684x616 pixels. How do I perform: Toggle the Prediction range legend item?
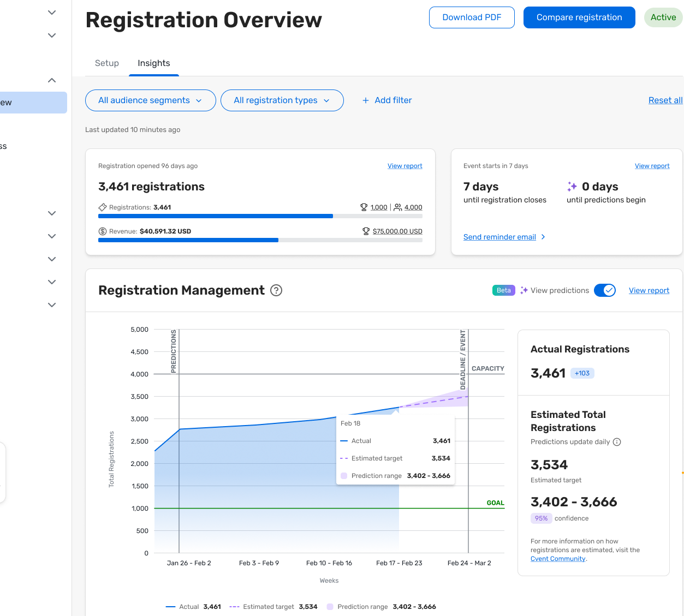(362, 607)
